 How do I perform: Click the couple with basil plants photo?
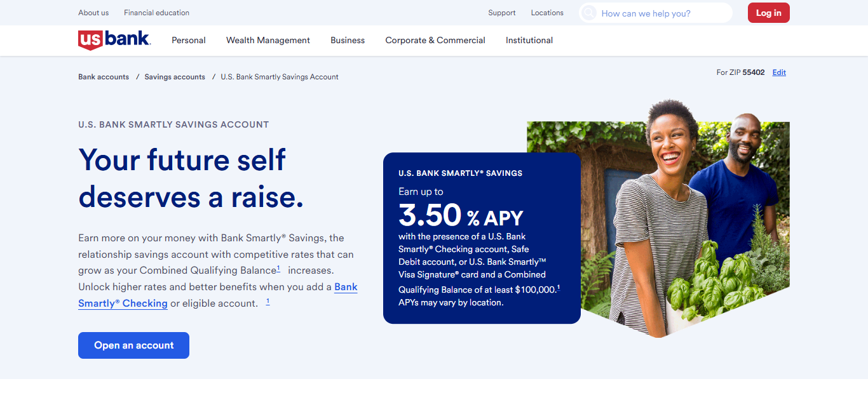658,219
